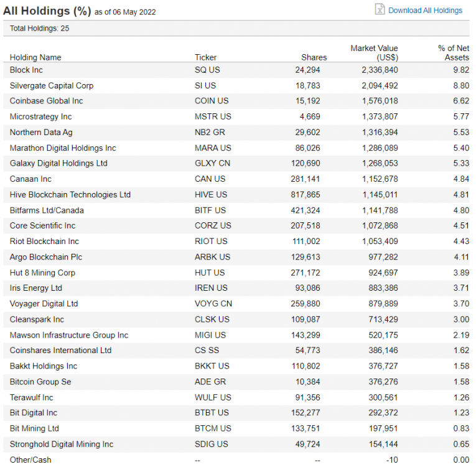Click COIN US ticker cell
The image size is (476, 467).
tap(212, 101)
